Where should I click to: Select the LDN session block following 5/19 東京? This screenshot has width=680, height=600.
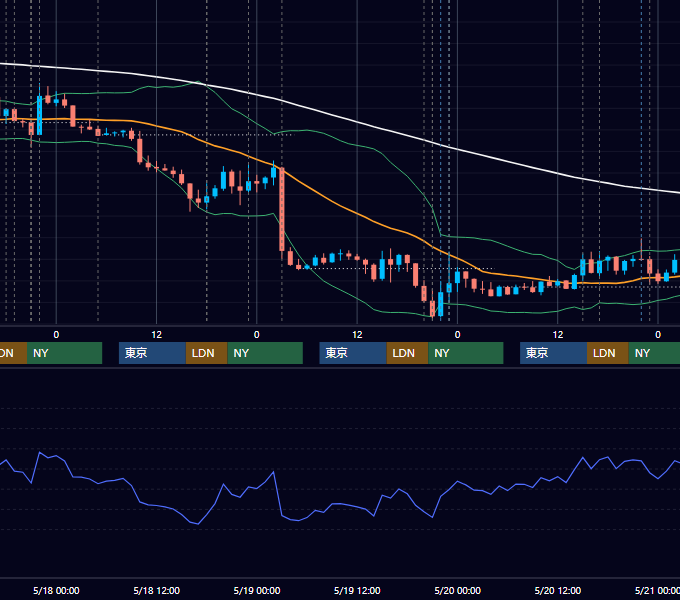point(407,353)
